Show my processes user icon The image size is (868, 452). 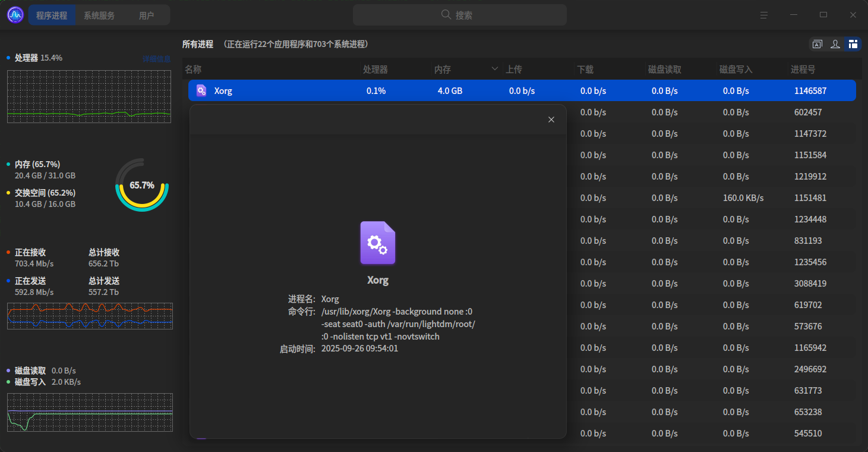[835, 44]
